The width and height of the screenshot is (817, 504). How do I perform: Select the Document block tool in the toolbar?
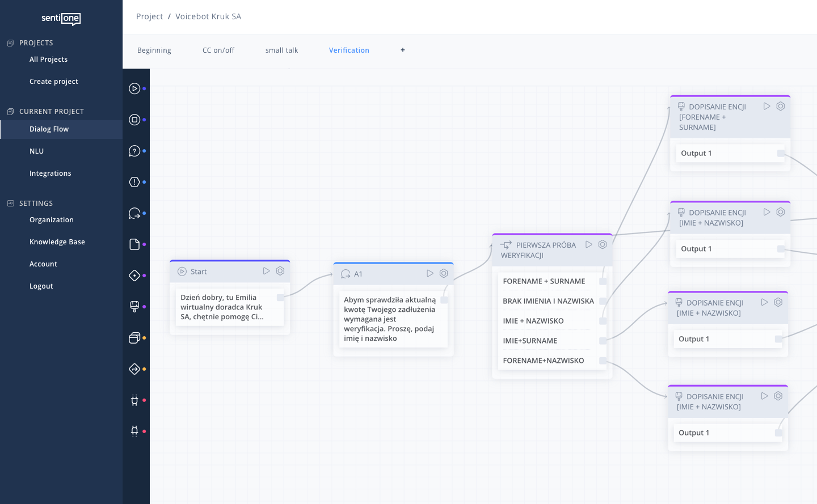(x=135, y=244)
